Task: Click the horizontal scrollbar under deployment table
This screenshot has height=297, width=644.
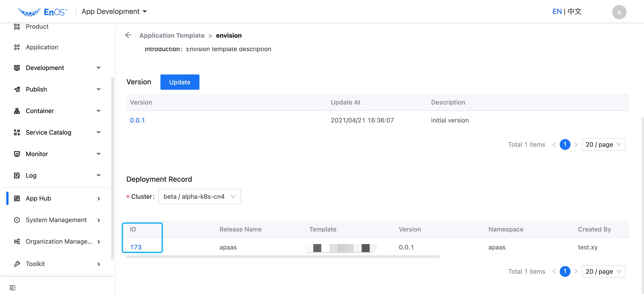Action: point(283,257)
